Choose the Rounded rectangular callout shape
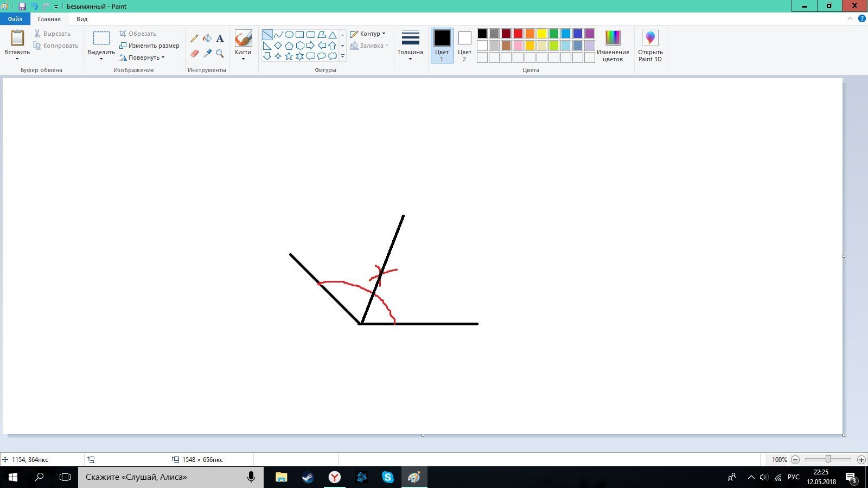 (311, 56)
